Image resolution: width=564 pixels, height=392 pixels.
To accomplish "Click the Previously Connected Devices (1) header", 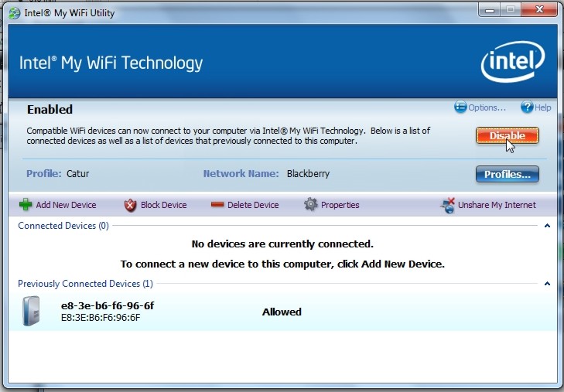I will pyautogui.click(x=85, y=284).
